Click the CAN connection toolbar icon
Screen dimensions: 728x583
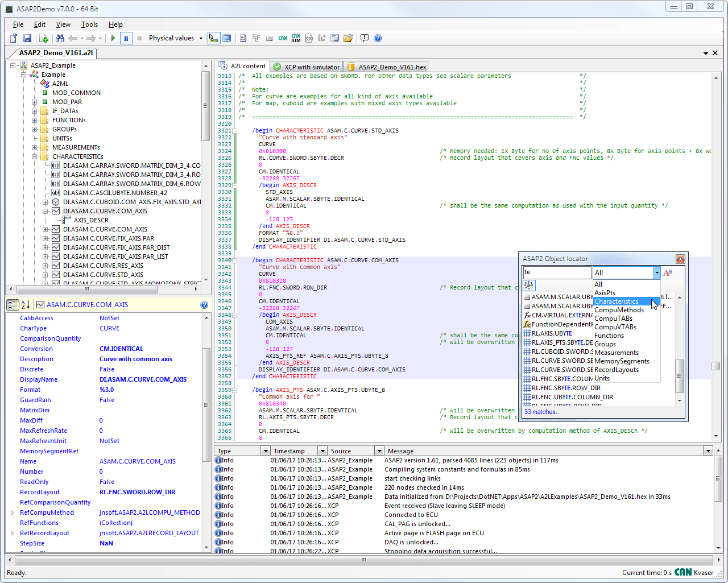[283, 38]
